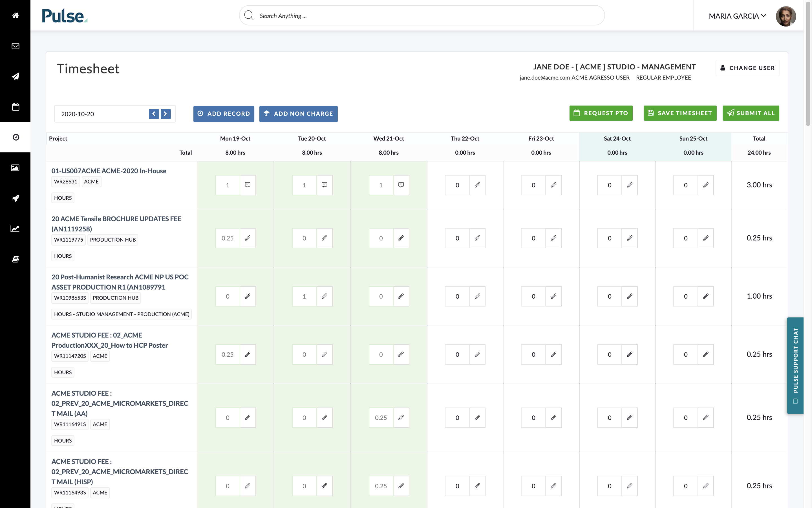This screenshot has height=508, width=812.
Task: Open the home icon in sidebar
Action: tap(16, 16)
